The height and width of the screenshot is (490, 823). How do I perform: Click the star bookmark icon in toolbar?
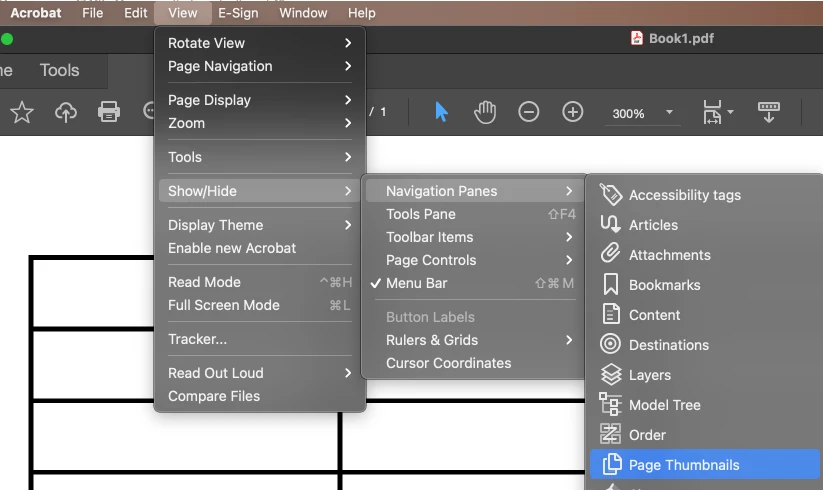(22, 112)
